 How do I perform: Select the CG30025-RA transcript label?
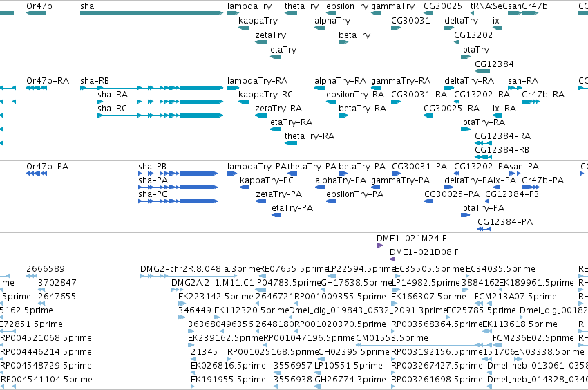[451, 109]
